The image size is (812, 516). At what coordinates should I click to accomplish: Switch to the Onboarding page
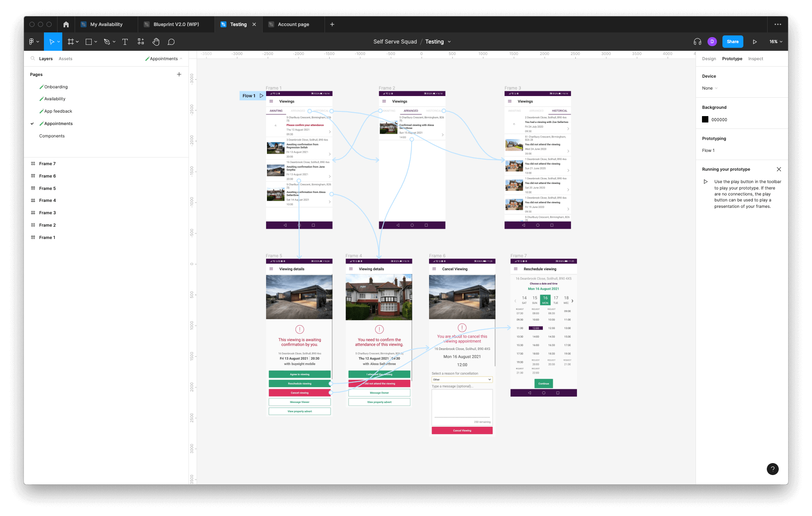56,87
